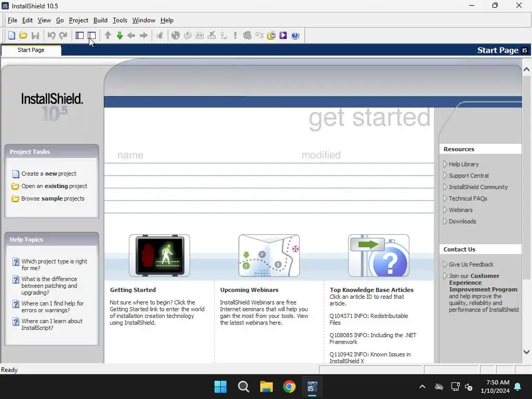The width and height of the screenshot is (532, 399).
Task: Join the Customer Experience Improvement Program
Action: tap(483, 283)
